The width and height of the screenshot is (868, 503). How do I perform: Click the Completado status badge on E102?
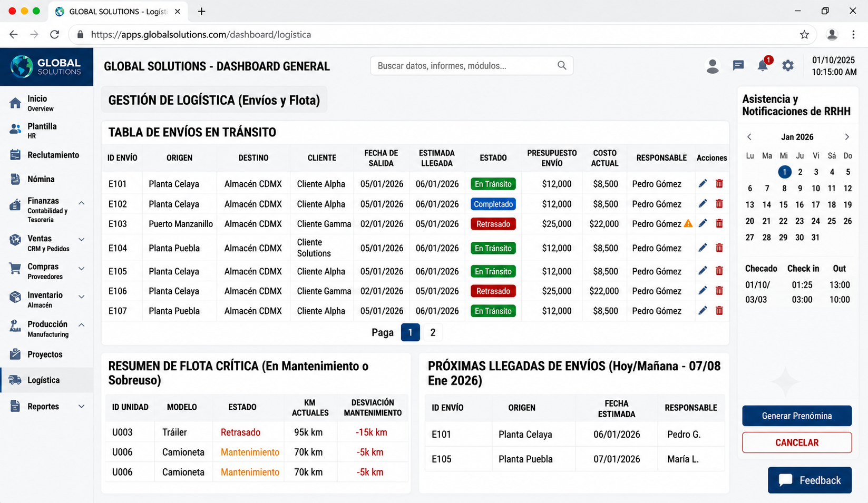493,204
